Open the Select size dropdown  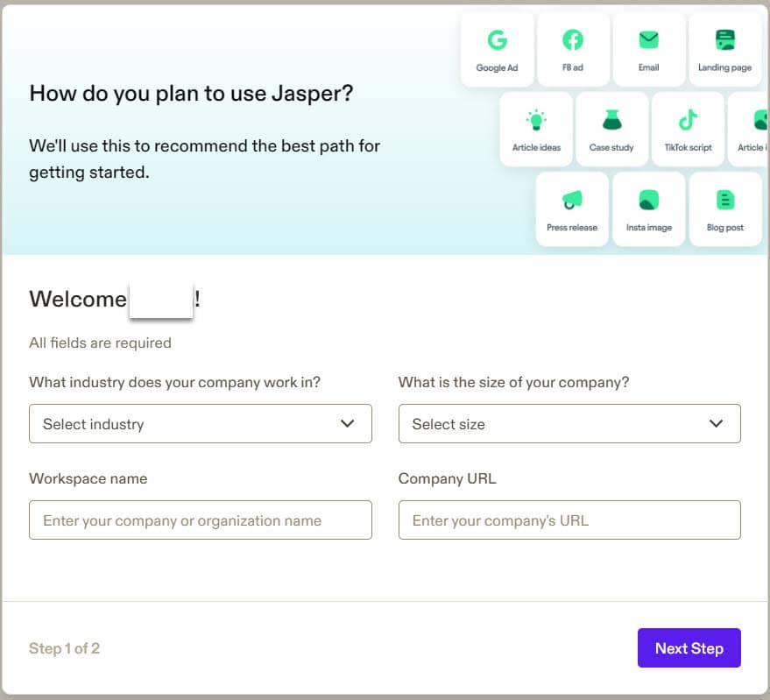coord(569,423)
